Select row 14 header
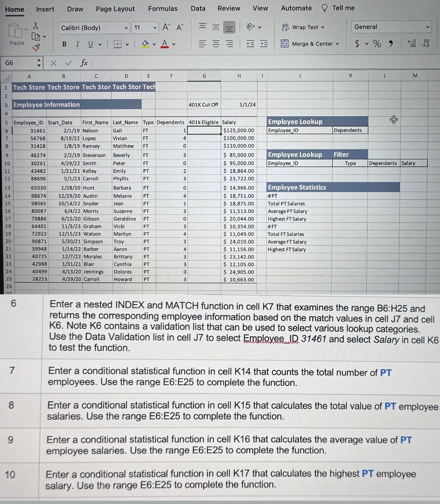The width and height of the screenshot is (440, 504). (x=8, y=196)
